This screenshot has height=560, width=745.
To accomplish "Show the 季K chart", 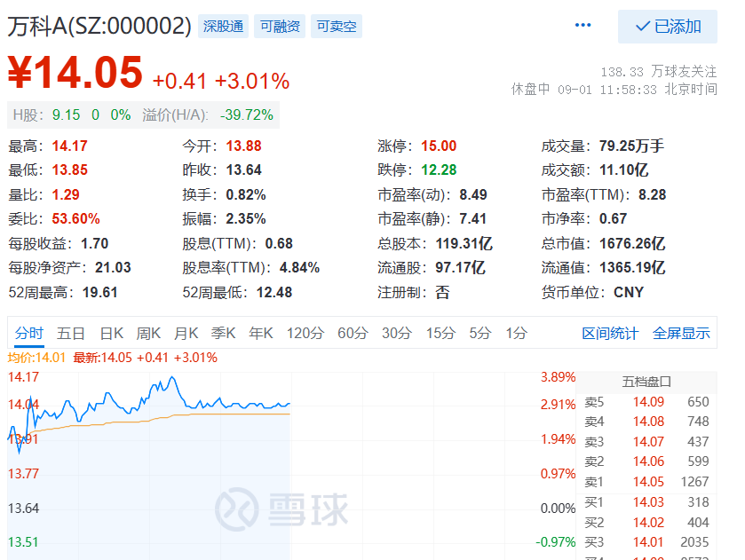I will [x=223, y=333].
